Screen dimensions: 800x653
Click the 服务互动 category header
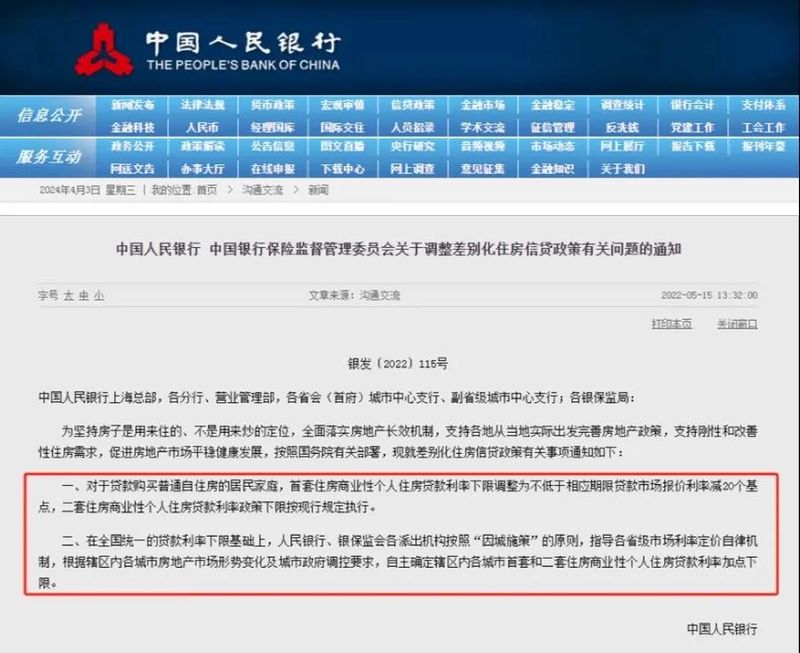pos(49,157)
